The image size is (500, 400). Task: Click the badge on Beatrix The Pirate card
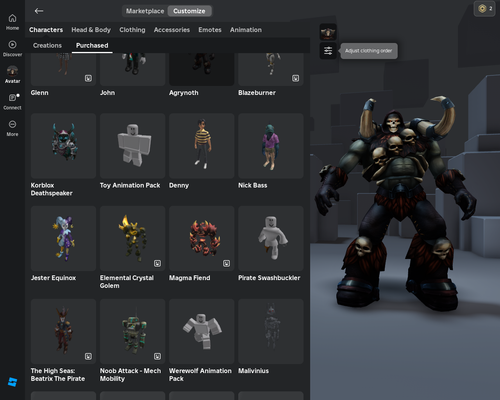[x=88, y=356]
